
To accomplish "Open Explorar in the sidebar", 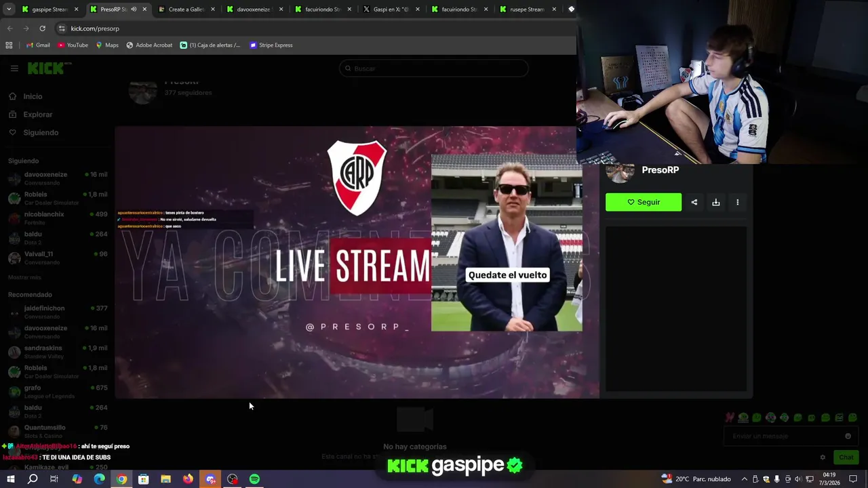I will (37, 115).
